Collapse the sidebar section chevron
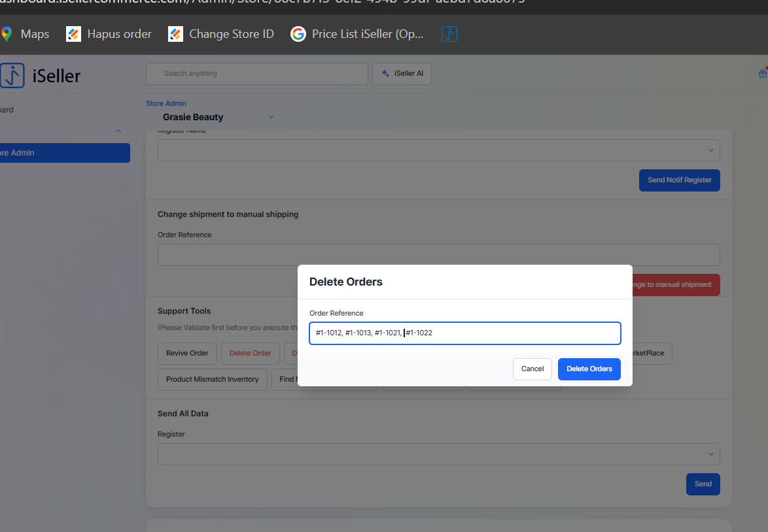Viewport: 768px width, 532px height. [x=118, y=131]
